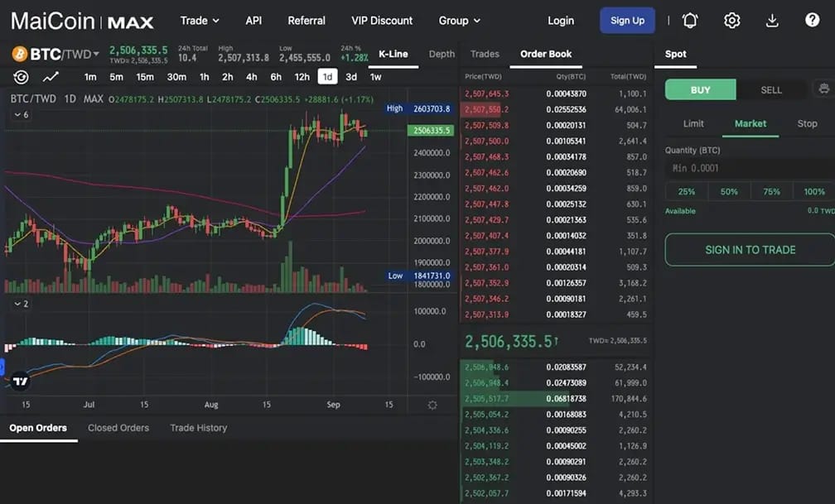Select the 6h timeframe
835x504 pixels.
276,77
